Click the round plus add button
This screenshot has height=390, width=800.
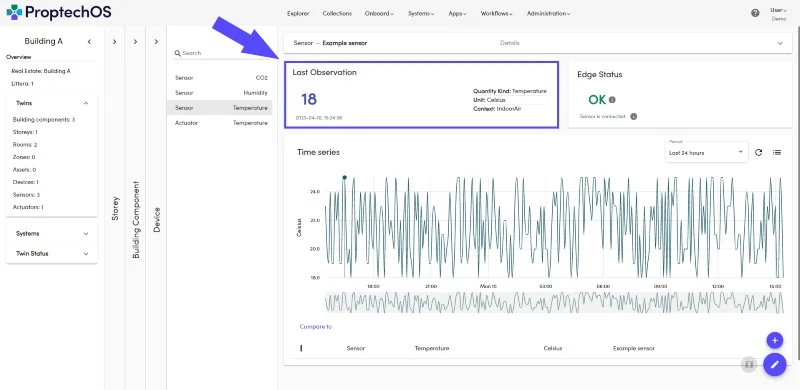point(774,340)
